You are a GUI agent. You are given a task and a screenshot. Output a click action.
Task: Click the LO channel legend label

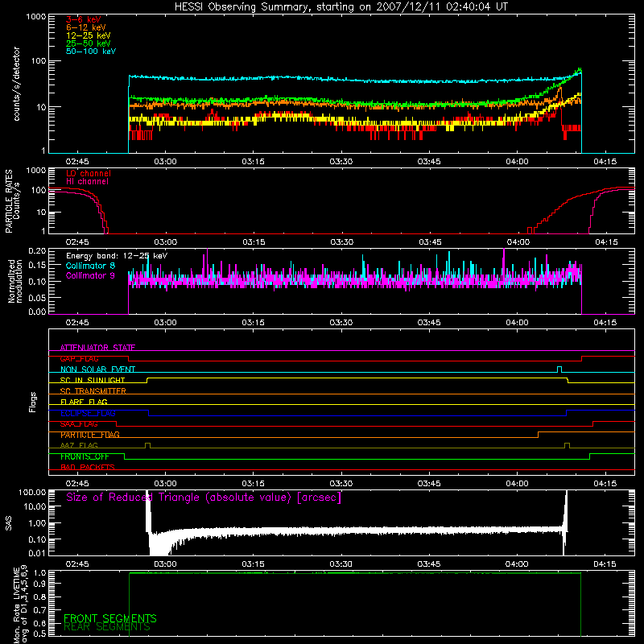point(89,173)
